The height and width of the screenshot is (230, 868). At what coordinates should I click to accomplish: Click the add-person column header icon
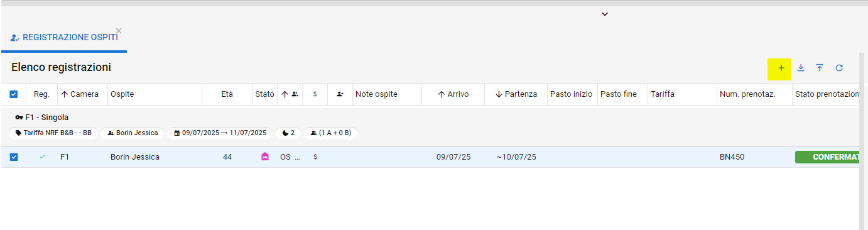(340, 94)
